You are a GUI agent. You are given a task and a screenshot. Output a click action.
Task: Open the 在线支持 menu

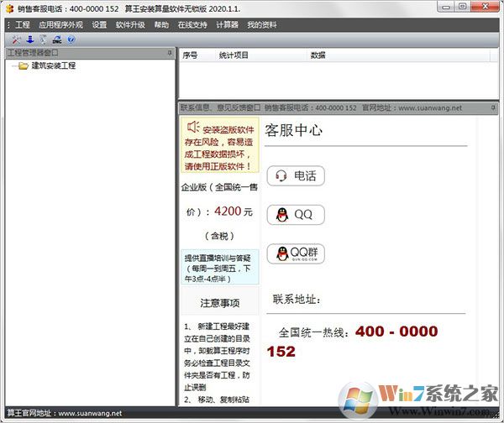coord(192,25)
